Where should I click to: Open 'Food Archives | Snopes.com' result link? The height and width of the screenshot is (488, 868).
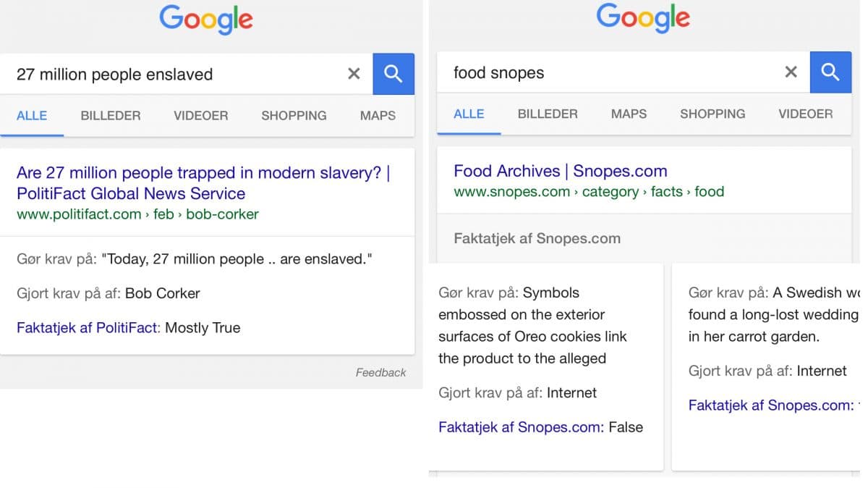pyautogui.click(x=560, y=172)
